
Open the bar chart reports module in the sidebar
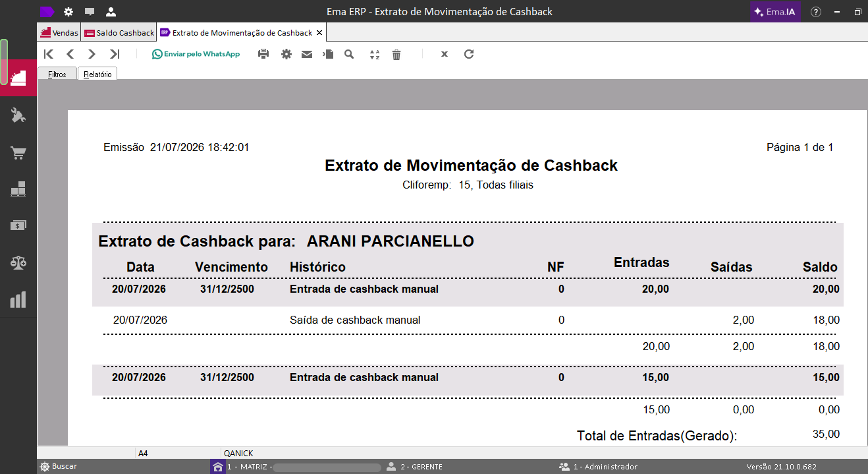click(18, 299)
